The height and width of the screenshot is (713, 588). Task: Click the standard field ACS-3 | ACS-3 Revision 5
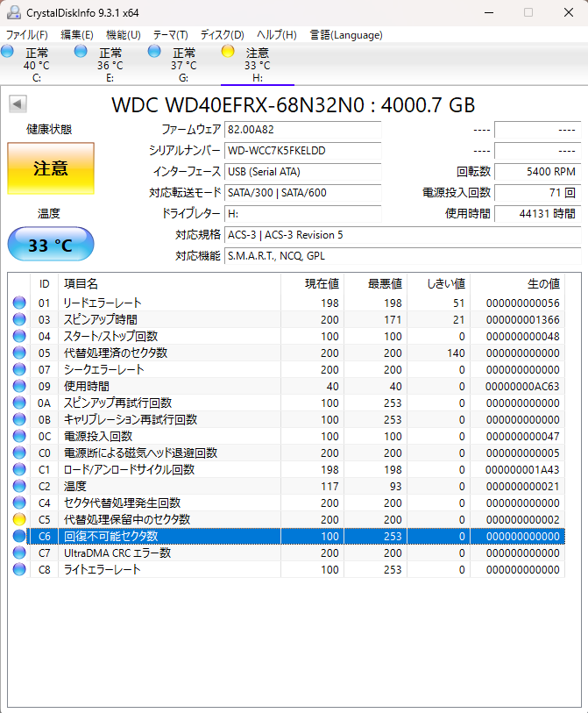(x=402, y=235)
